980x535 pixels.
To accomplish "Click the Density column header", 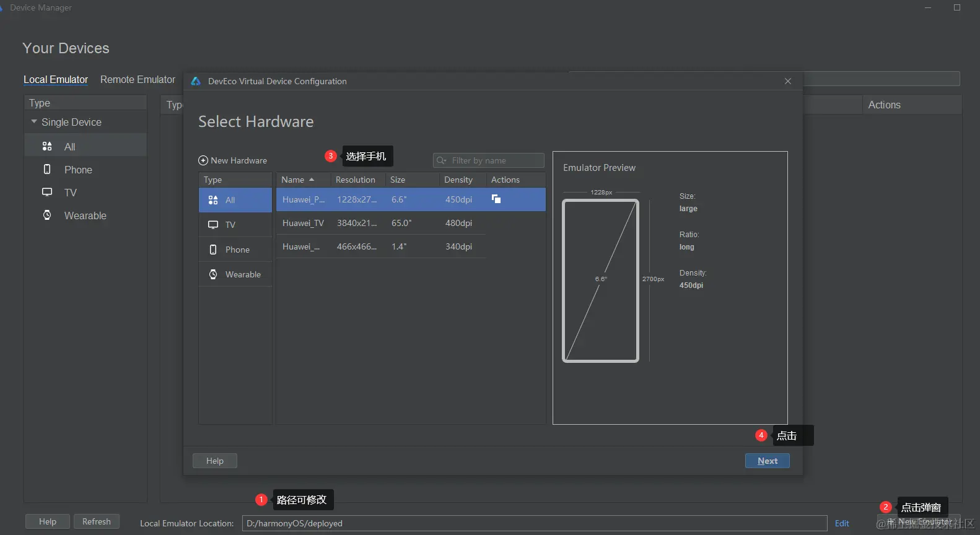I will click(458, 180).
